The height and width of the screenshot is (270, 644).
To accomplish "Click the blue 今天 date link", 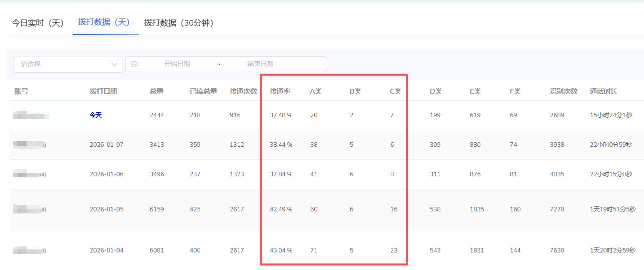I will 96,115.
